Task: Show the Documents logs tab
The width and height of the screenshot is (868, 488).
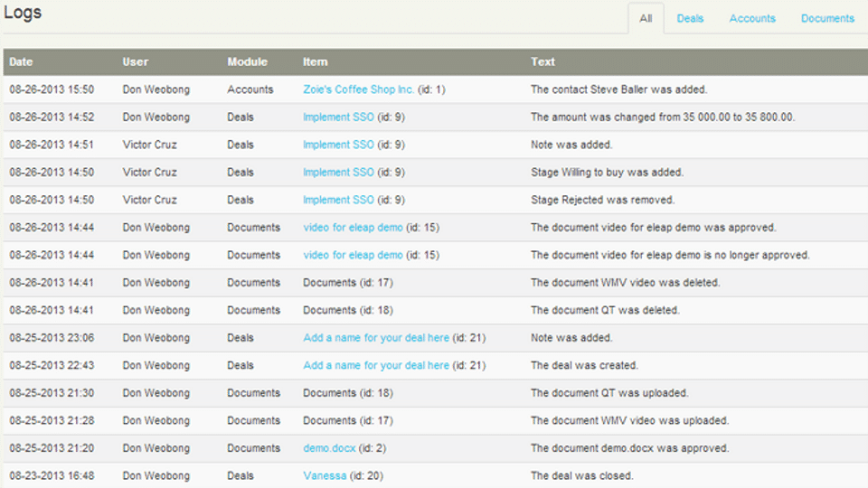Action: point(827,18)
